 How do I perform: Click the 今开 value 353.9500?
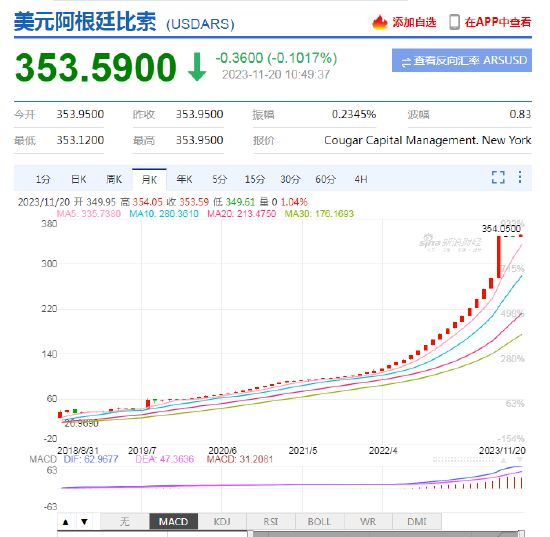tap(80, 114)
